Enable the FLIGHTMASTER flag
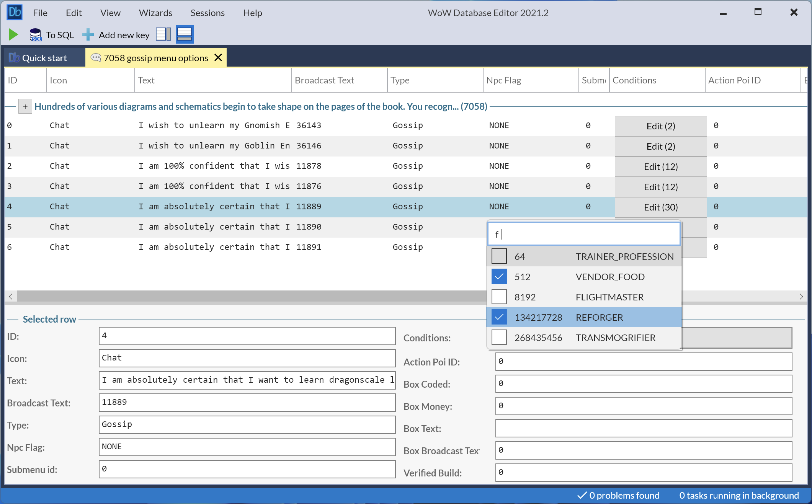Screen dimensions: 812x504 tap(499, 297)
